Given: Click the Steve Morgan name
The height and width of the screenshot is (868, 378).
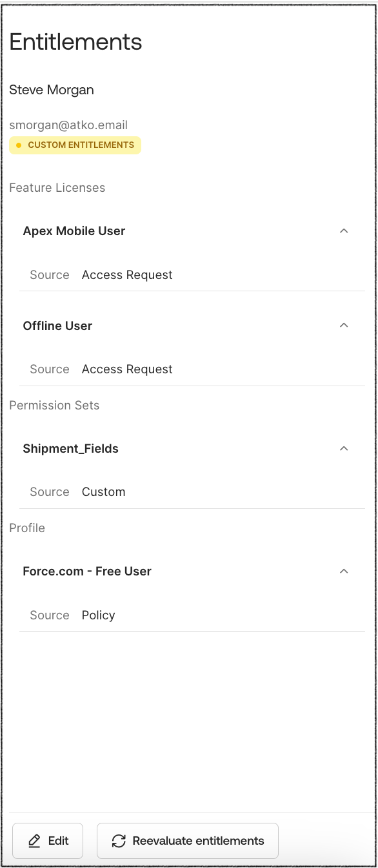Looking at the screenshot, I should 52,90.
